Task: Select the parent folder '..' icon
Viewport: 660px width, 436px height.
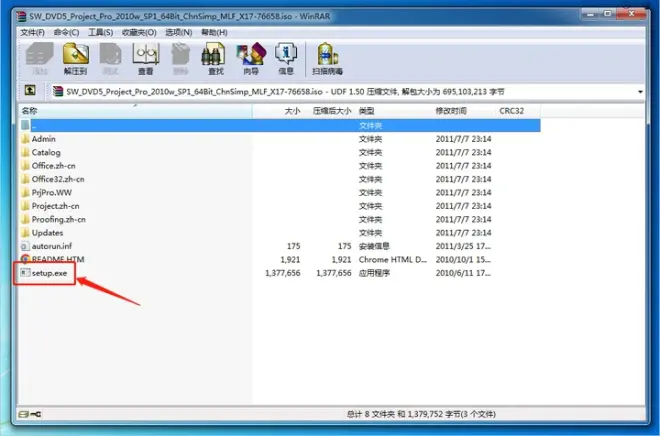Action: pyautogui.click(x=25, y=125)
